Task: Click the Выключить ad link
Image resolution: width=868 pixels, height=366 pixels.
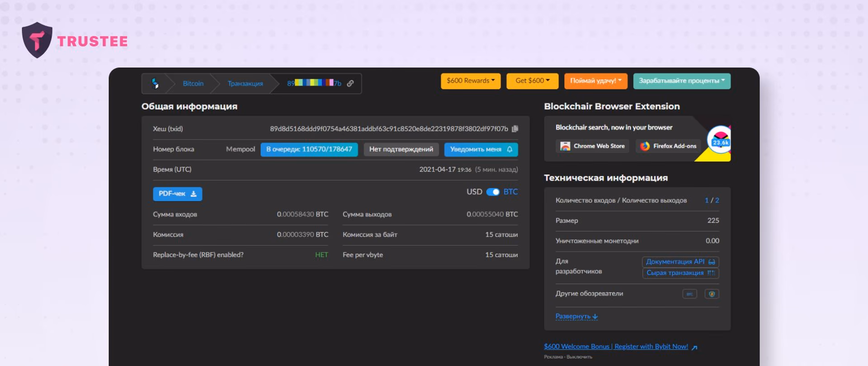Action: tap(579, 357)
